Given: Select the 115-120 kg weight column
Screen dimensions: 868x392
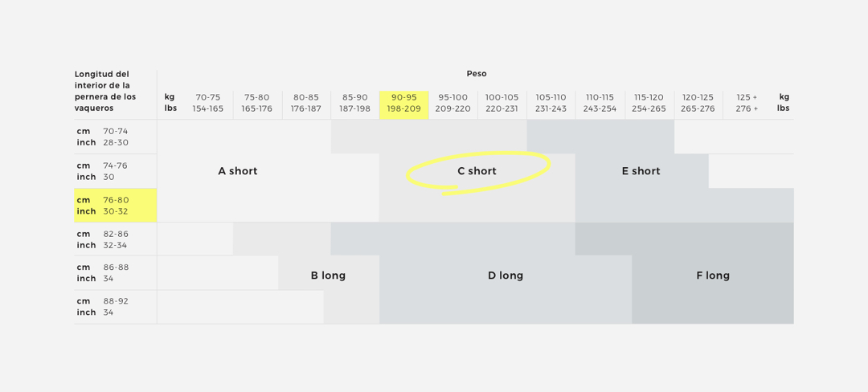Looking at the screenshot, I should [649, 104].
